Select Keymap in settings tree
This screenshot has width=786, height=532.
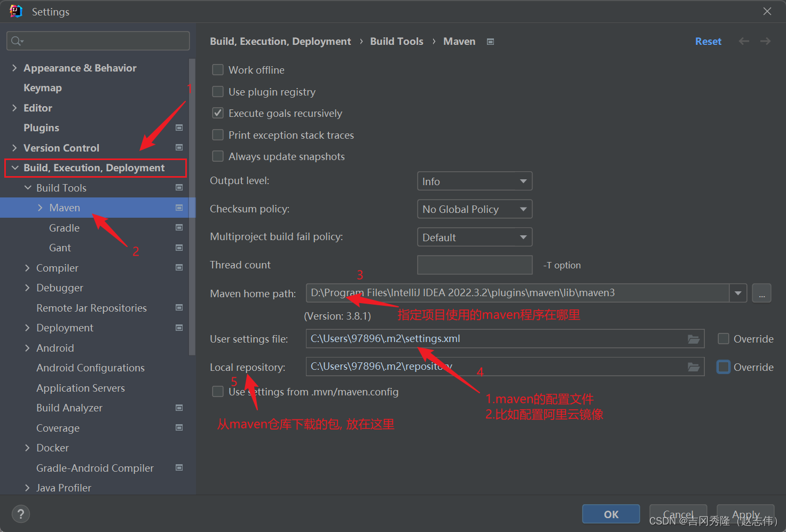pos(43,88)
